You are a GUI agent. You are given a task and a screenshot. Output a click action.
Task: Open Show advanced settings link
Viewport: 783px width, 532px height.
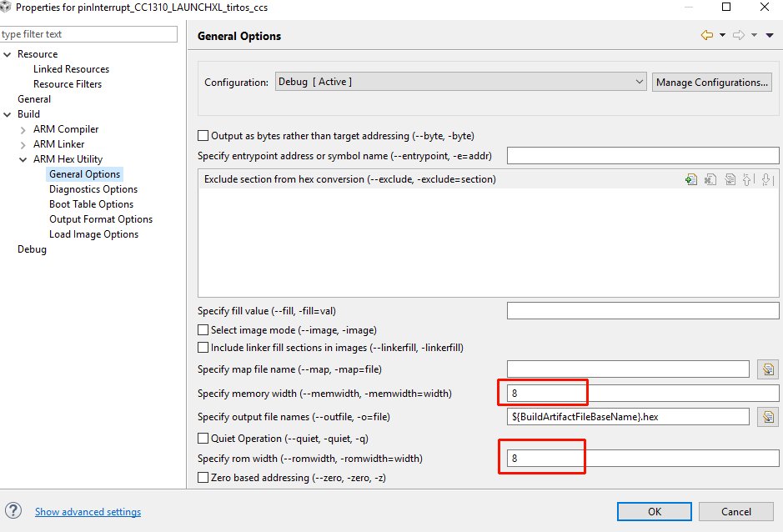click(88, 511)
